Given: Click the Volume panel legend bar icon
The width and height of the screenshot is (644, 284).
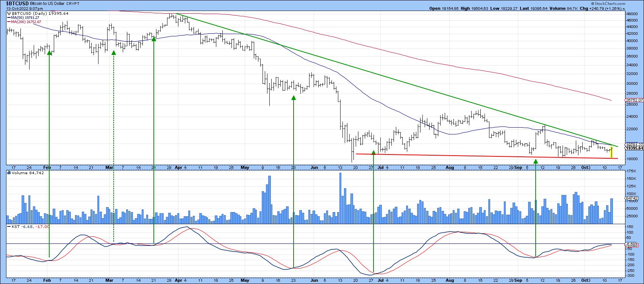Looking at the screenshot, I should point(9,173).
